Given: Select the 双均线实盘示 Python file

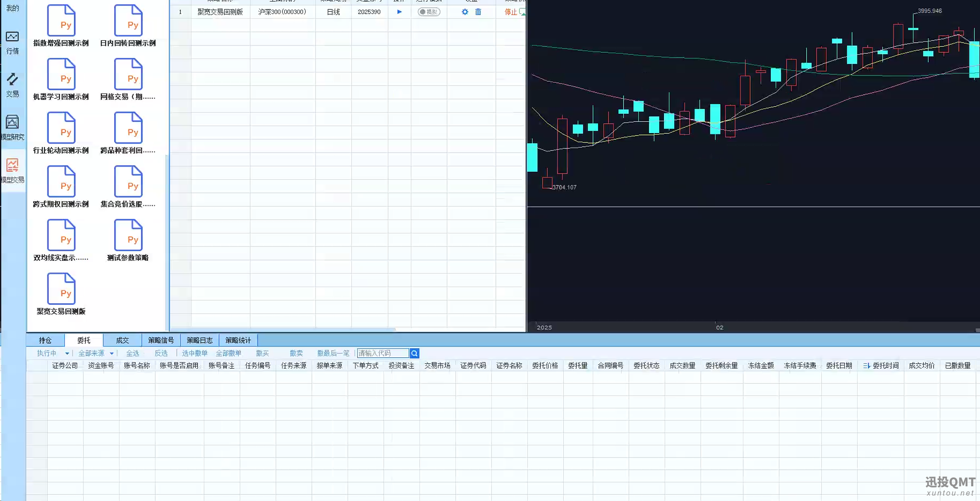Looking at the screenshot, I should pyautogui.click(x=61, y=241).
